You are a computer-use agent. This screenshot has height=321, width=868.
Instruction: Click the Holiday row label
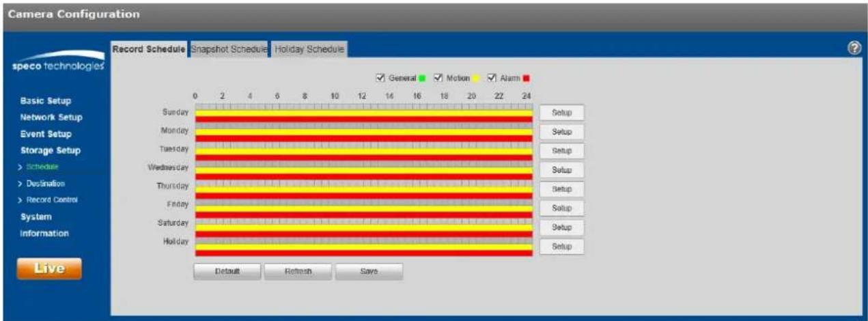point(176,242)
